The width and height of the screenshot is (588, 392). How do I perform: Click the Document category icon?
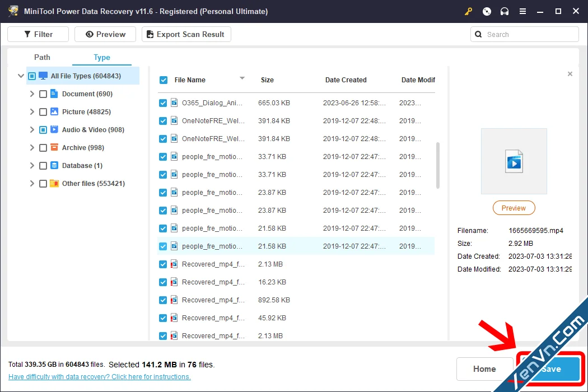pyautogui.click(x=54, y=94)
